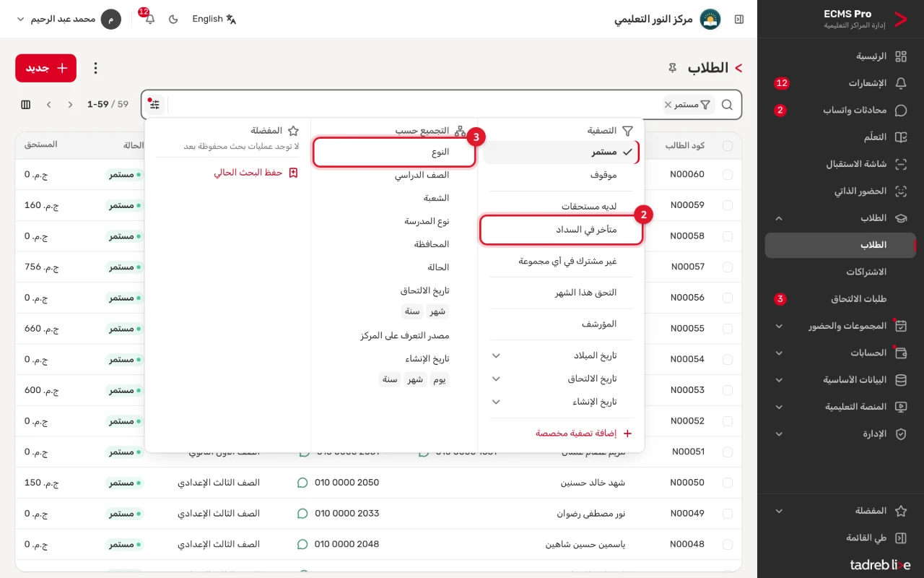Image resolution: width=924 pixels, height=578 pixels.
Task: Toggle dark mode moon icon
Action: coord(173,20)
